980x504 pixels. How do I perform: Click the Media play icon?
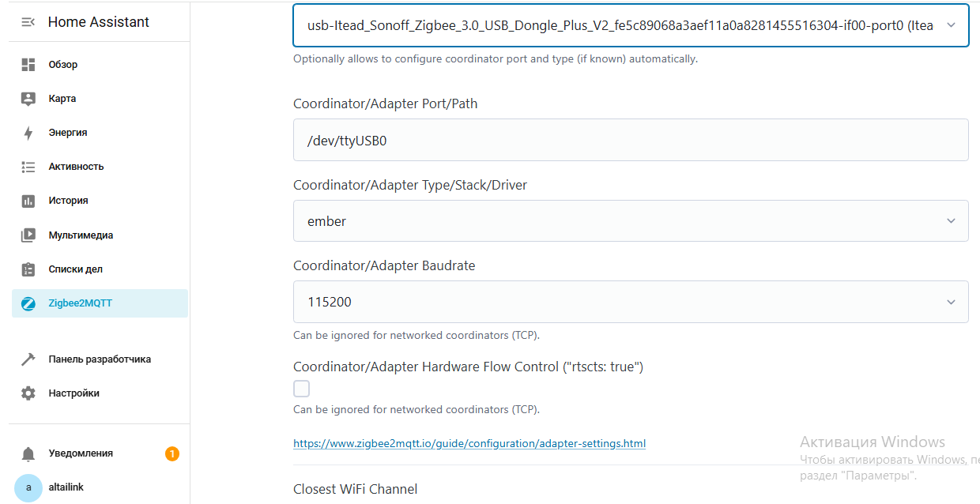coord(28,235)
